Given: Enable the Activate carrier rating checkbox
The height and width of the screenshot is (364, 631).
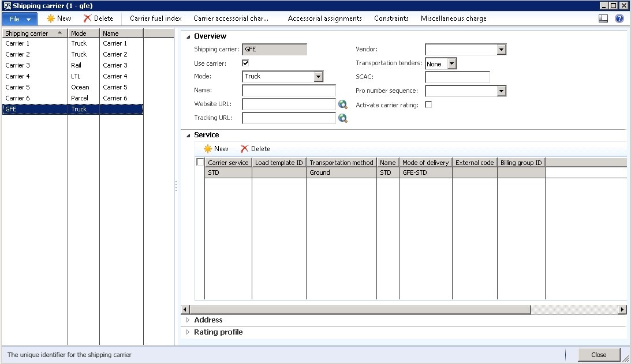Looking at the screenshot, I should [428, 104].
